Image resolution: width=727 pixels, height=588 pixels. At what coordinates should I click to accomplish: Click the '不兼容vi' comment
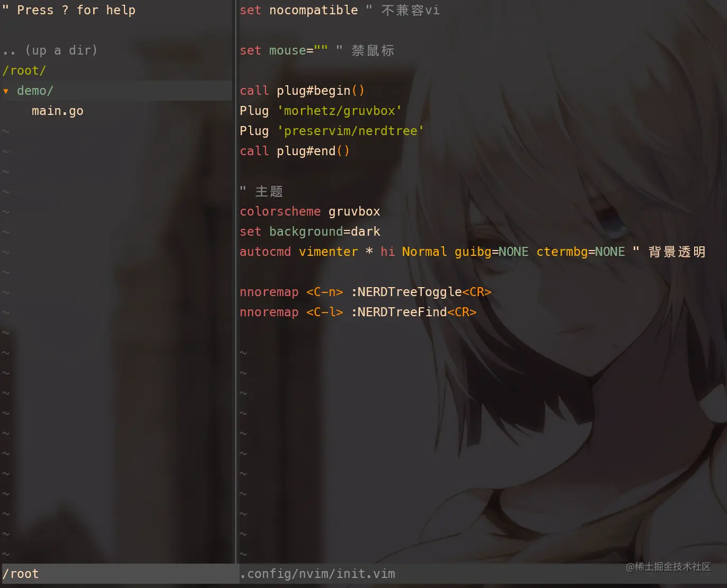pyautogui.click(x=411, y=10)
